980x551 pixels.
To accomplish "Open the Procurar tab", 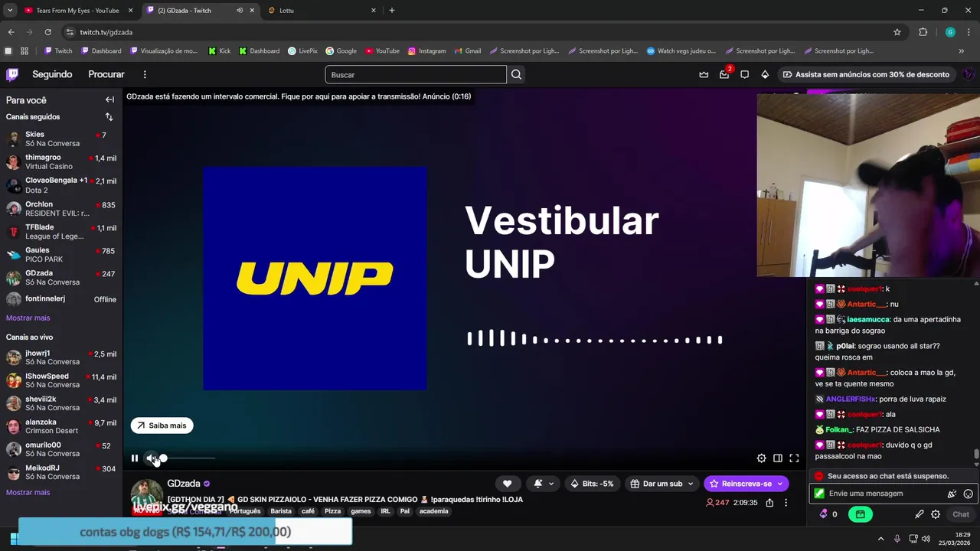I will point(106,74).
